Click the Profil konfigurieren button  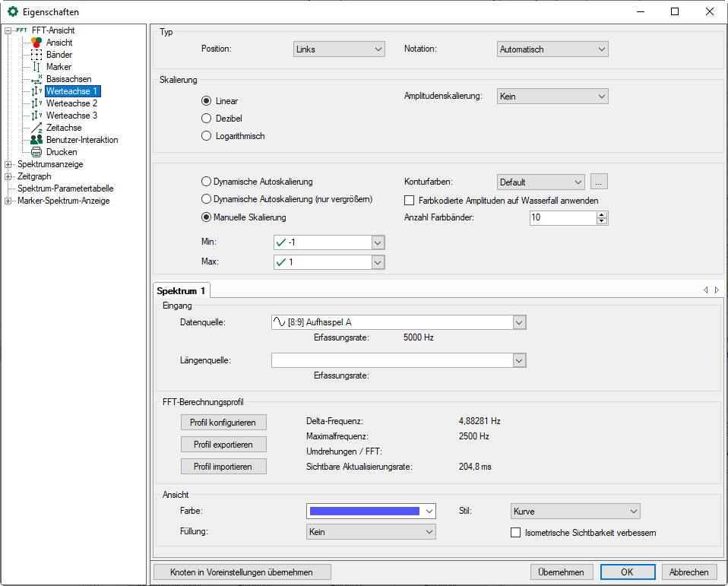(x=223, y=422)
